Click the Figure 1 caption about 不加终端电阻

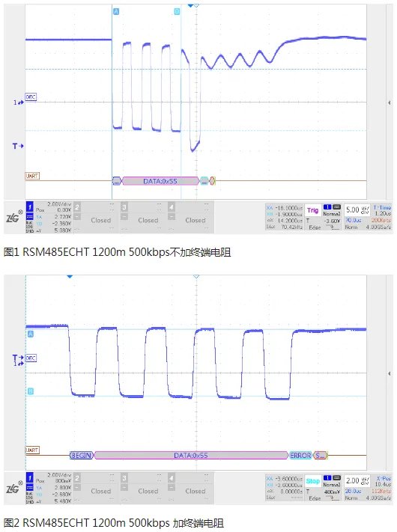tap(117, 252)
